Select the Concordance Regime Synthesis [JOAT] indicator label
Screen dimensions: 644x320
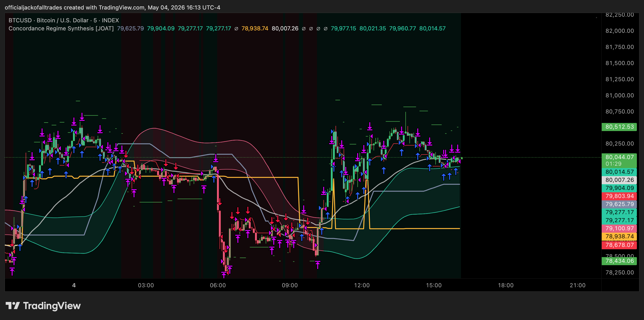point(61,28)
